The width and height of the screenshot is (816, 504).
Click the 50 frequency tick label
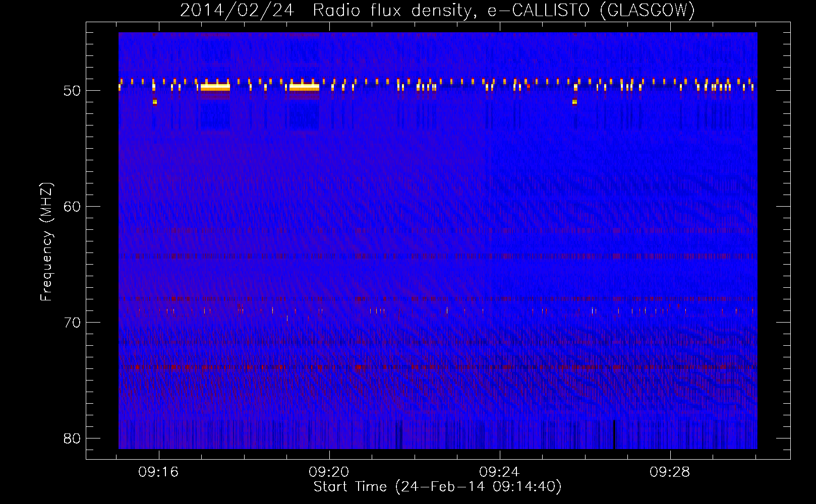[x=72, y=91]
